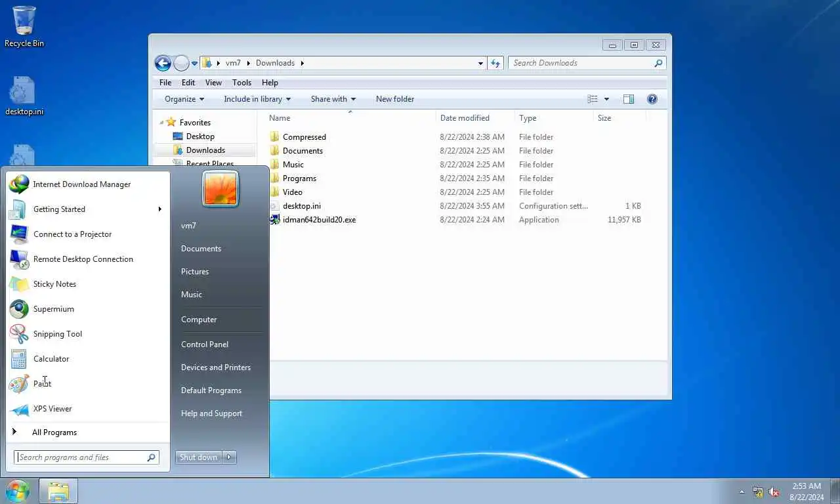Open Control Panel from Start menu
This screenshot has height=504, width=840.
[x=205, y=345]
